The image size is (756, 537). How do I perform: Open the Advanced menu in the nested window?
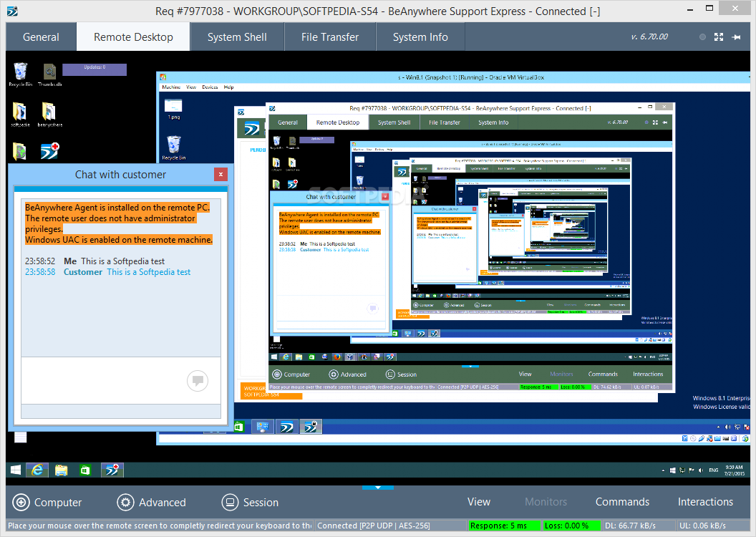pos(348,374)
